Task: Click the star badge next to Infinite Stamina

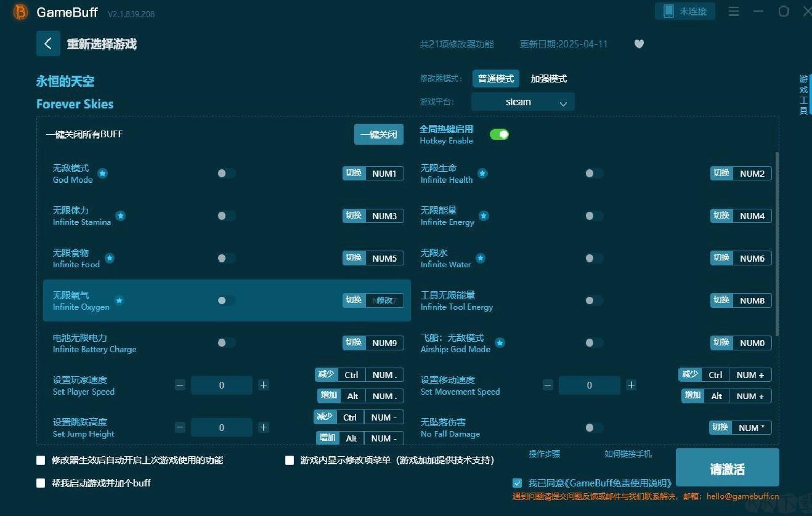Action: tap(121, 216)
